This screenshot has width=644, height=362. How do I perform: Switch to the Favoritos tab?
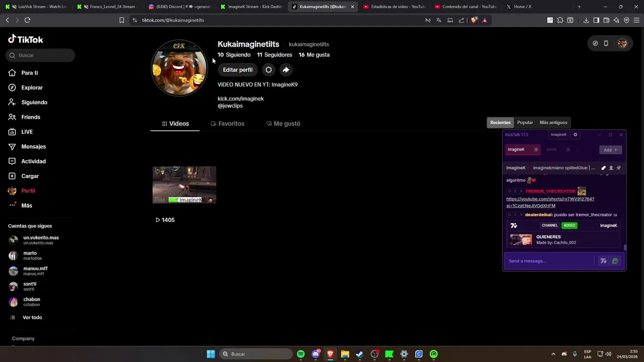(227, 124)
